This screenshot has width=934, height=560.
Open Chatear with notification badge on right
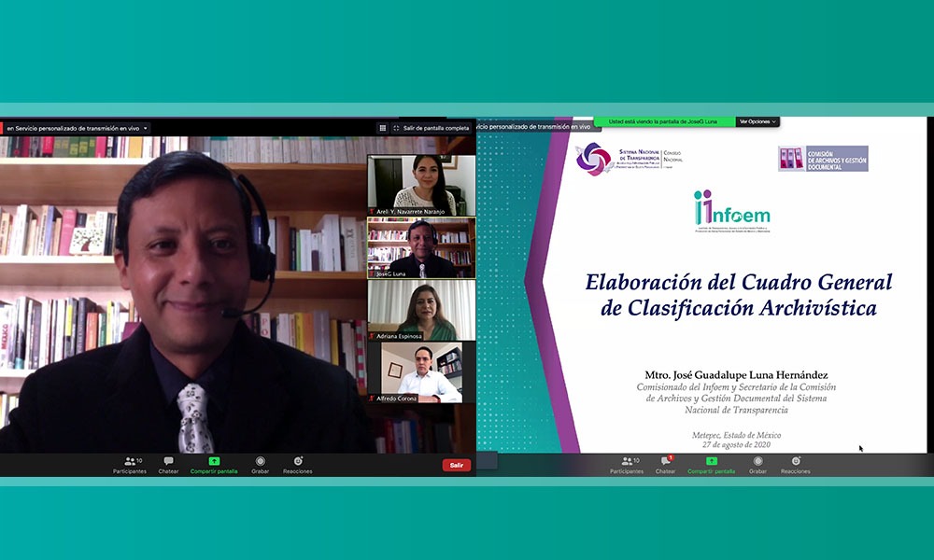(666, 464)
